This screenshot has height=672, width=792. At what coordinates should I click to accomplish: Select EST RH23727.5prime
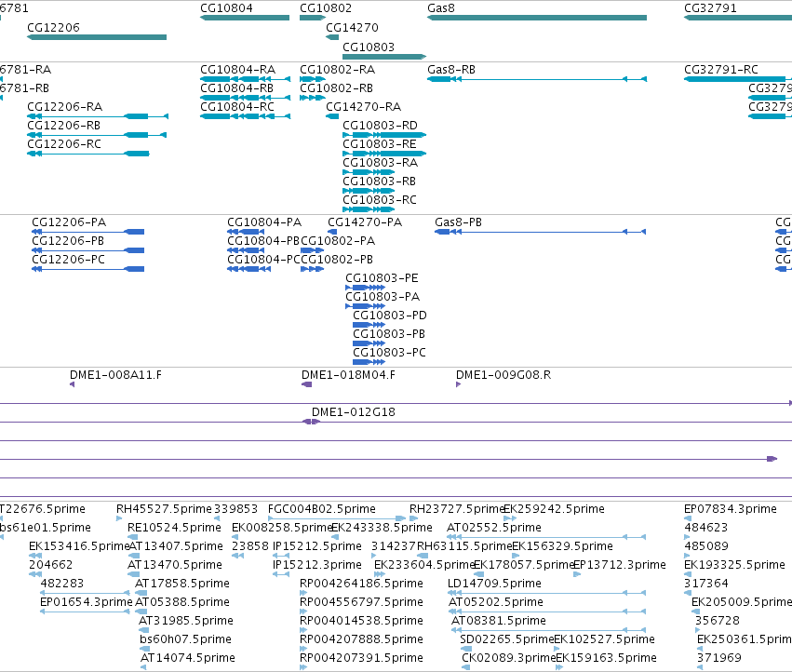[413, 519]
